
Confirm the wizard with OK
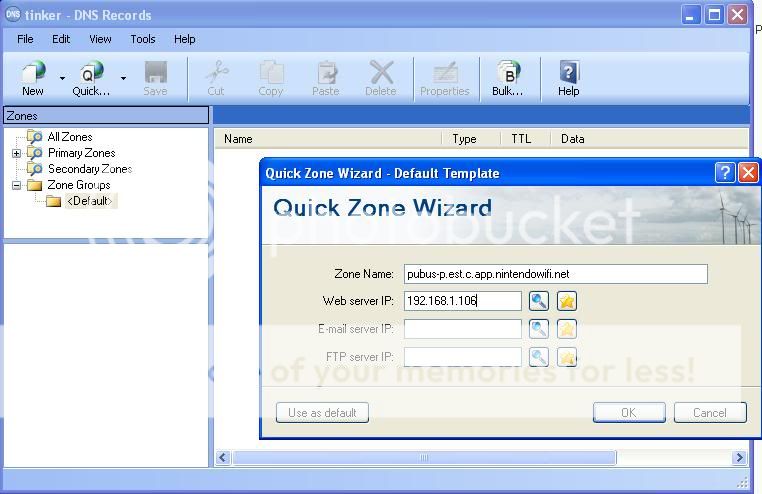coord(629,413)
